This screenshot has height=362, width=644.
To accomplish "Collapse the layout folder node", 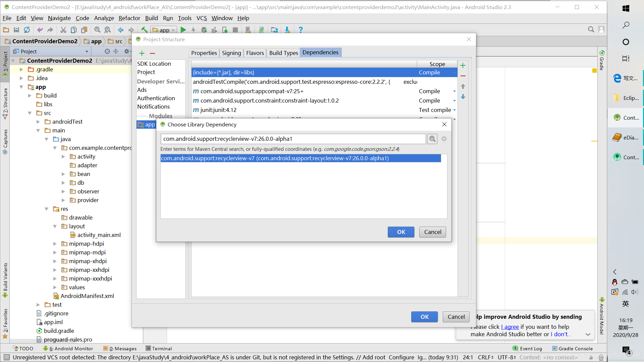I will click(55, 226).
